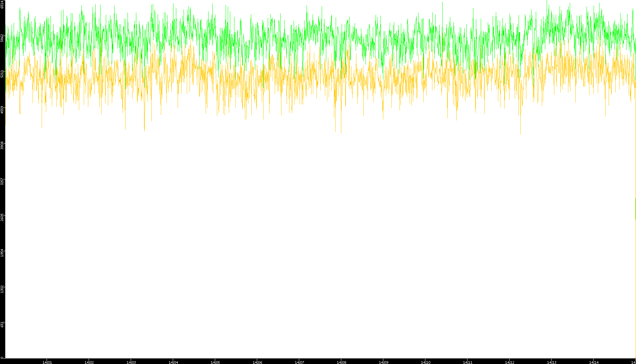Click the 14:02 time axis label

point(89,362)
